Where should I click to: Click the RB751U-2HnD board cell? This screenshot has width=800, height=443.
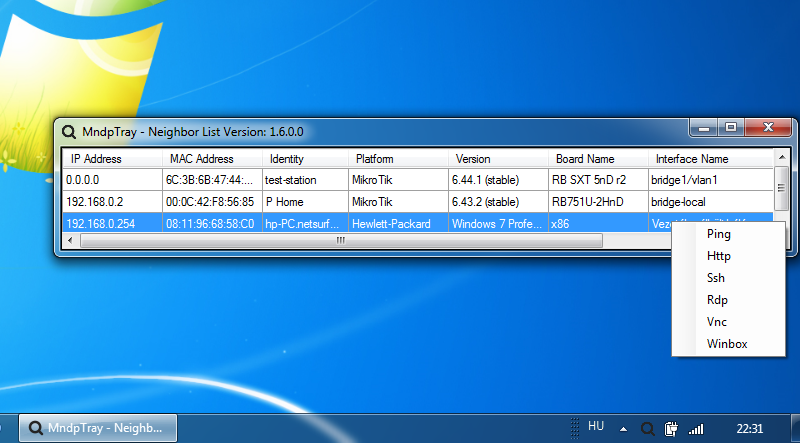click(598, 202)
